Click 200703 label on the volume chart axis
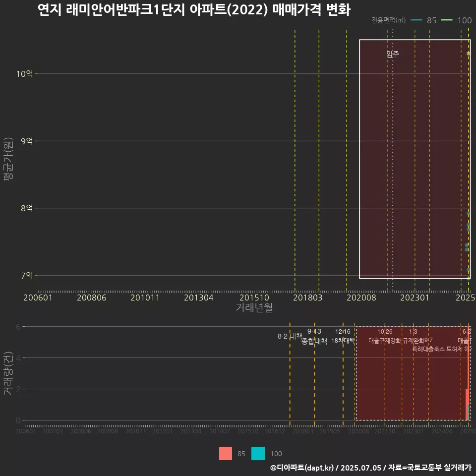This screenshot has width=476, height=476. (x=53, y=431)
